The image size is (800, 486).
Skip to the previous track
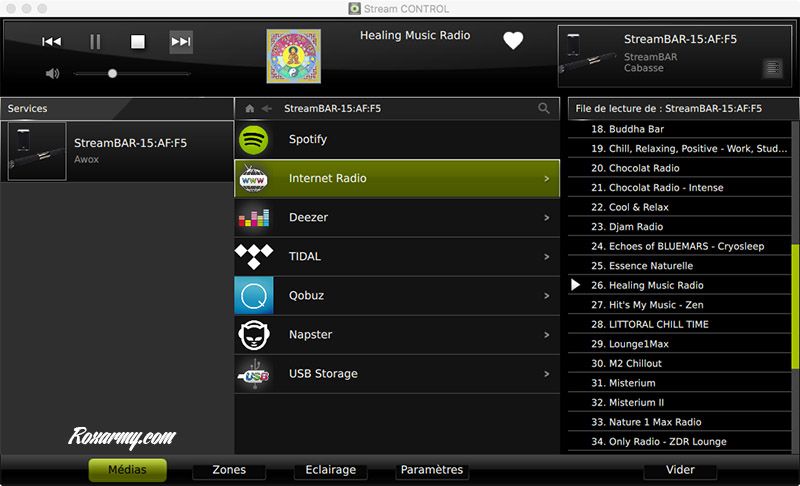point(51,42)
